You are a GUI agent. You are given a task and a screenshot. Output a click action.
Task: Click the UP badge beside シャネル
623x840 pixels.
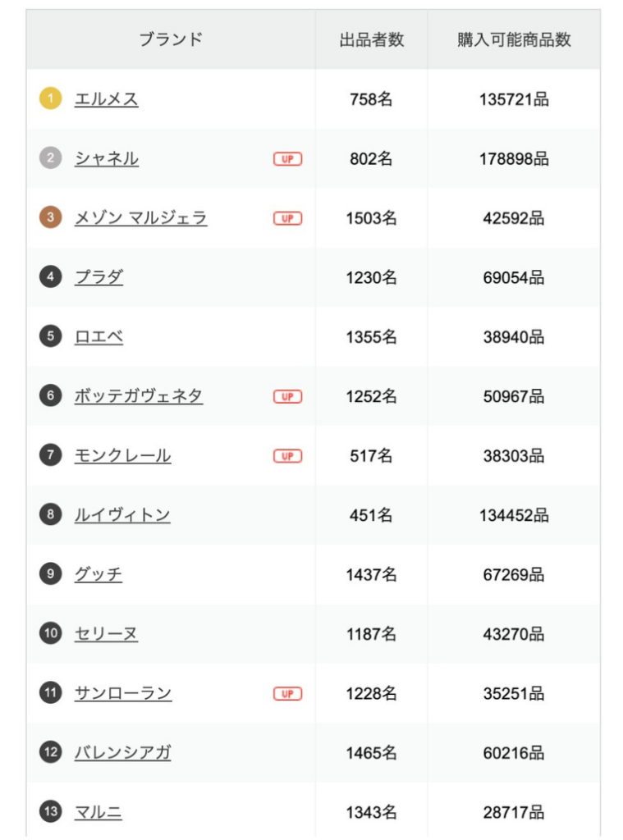tap(287, 159)
